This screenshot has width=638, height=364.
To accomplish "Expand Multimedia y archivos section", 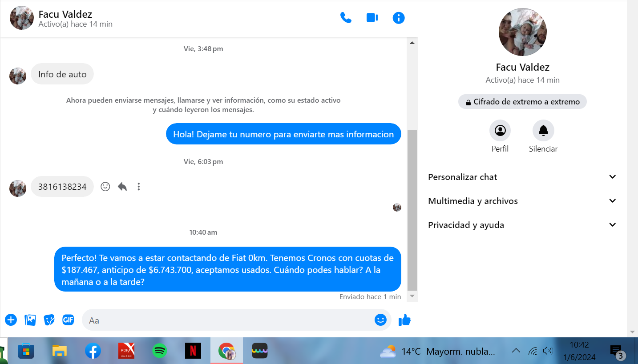I will (x=522, y=201).
